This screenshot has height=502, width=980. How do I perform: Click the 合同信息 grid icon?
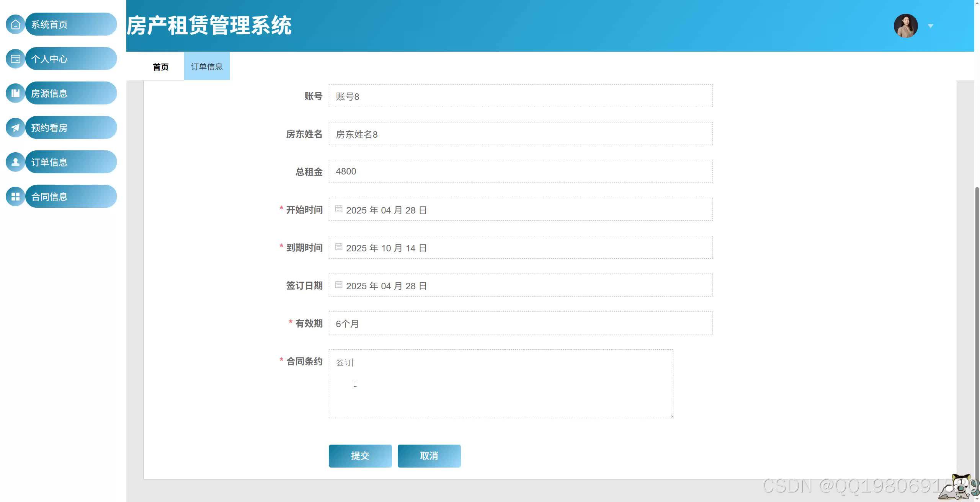15,196
